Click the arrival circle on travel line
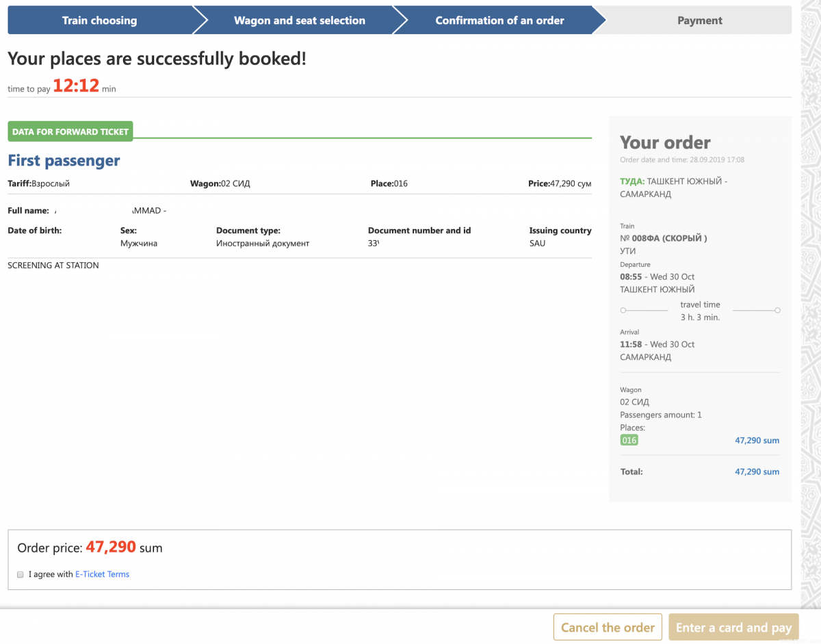Viewport: 821px width, 644px height. pos(777,311)
